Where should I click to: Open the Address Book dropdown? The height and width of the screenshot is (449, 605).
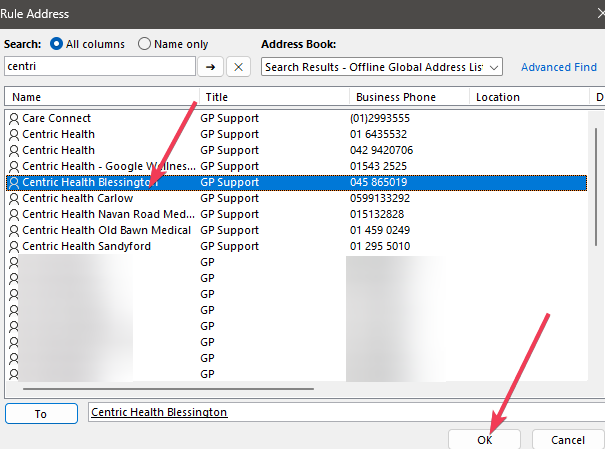coord(497,67)
